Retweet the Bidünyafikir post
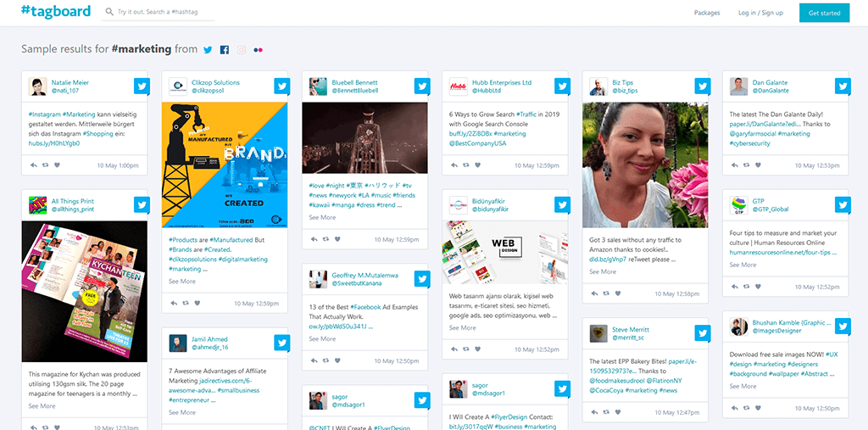 click(x=466, y=349)
